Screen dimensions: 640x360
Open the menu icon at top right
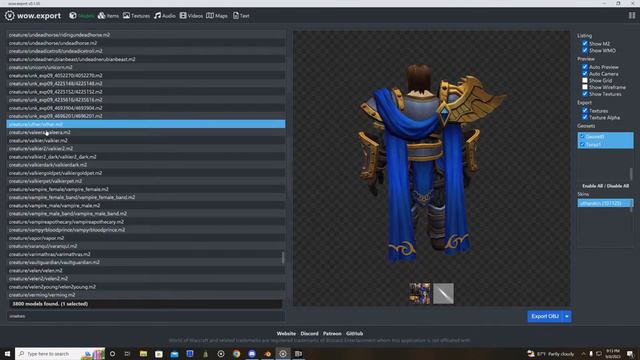coord(632,16)
